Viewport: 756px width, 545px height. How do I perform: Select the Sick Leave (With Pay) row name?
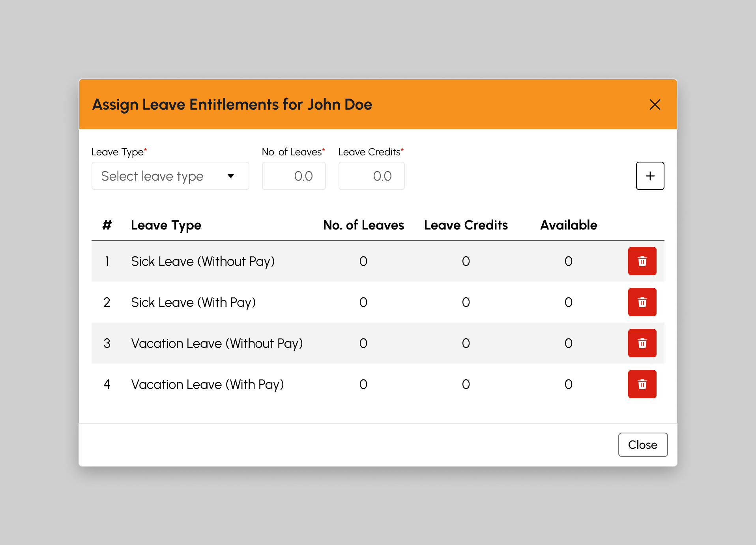coord(193,302)
